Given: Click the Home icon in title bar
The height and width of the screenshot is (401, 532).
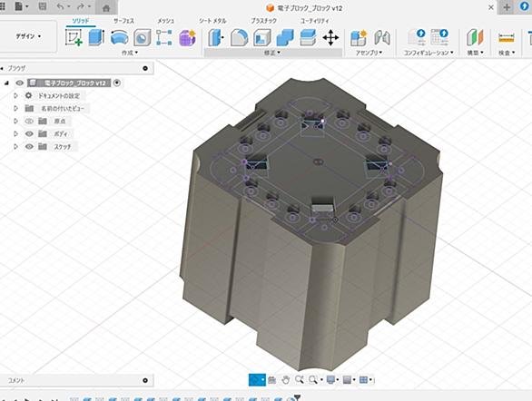Looking at the screenshot, I should (106, 8).
